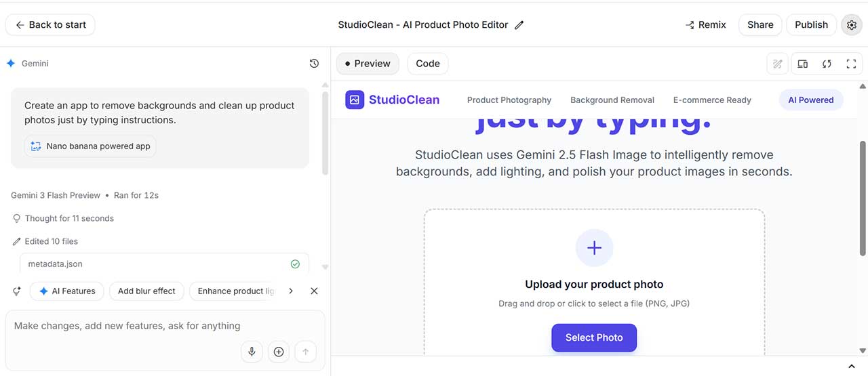Click the Select Photo button
Viewport: 868px width, 376px height.
[594, 337]
